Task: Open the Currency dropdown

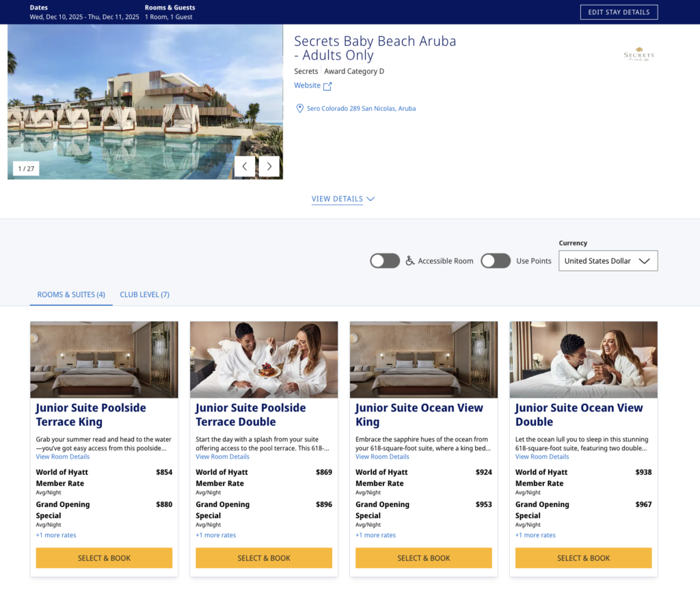Action: pyautogui.click(x=608, y=261)
